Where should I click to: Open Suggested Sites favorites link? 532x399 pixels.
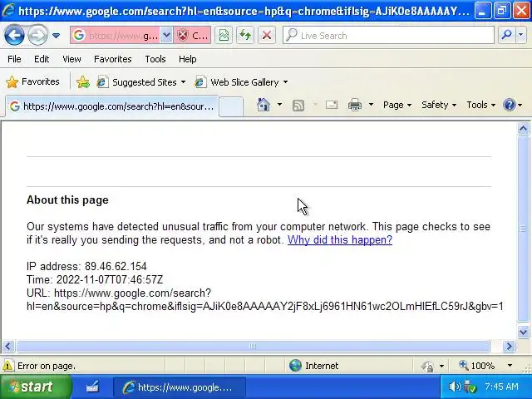click(x=136, y=82)
